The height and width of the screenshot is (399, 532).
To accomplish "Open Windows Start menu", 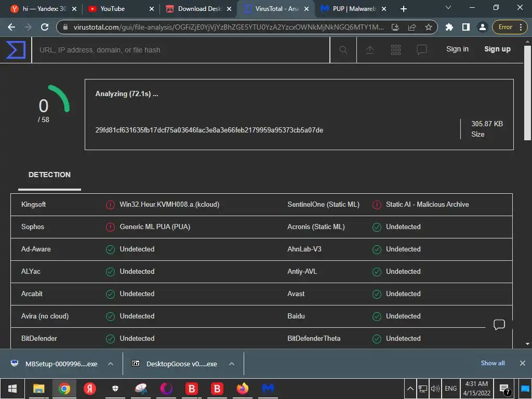I will pyautogui.click(x=12, y=389).
